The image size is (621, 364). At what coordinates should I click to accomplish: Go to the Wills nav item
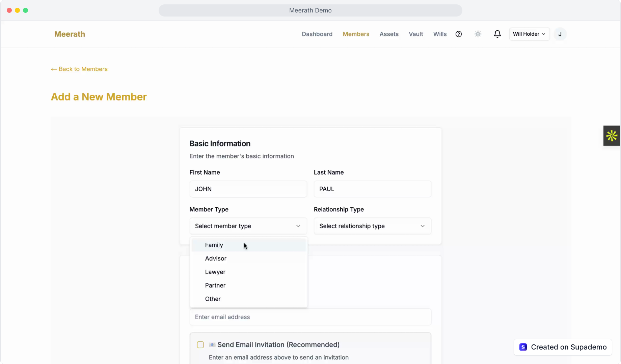440,34
